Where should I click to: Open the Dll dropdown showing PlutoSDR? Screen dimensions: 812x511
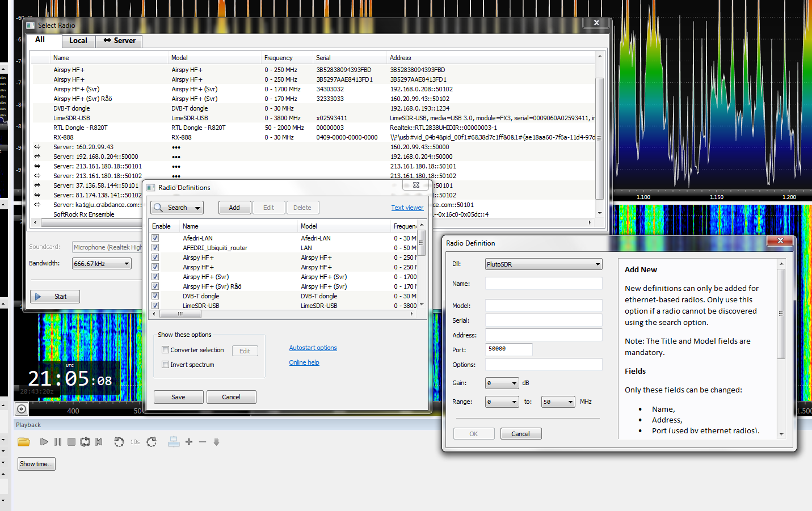(543, 264)
